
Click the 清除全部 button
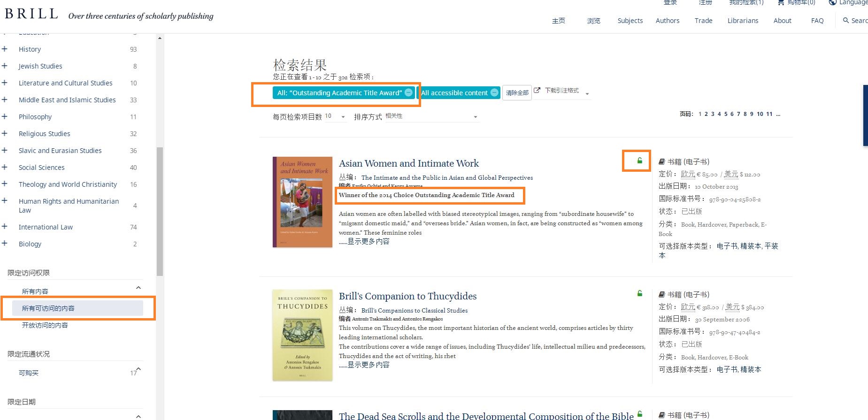[517, 93]
